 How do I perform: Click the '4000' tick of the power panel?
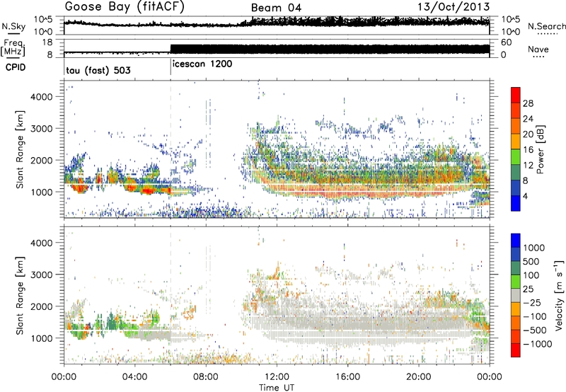point(42,97)
